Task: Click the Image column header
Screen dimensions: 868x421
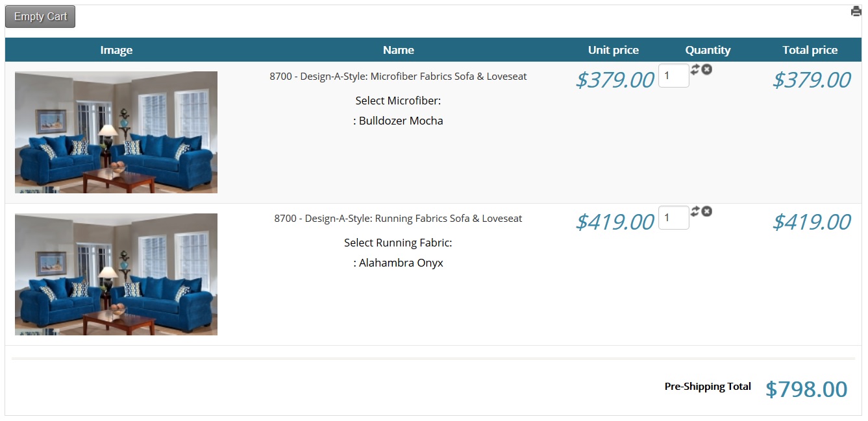Action: tap(116, 50)
